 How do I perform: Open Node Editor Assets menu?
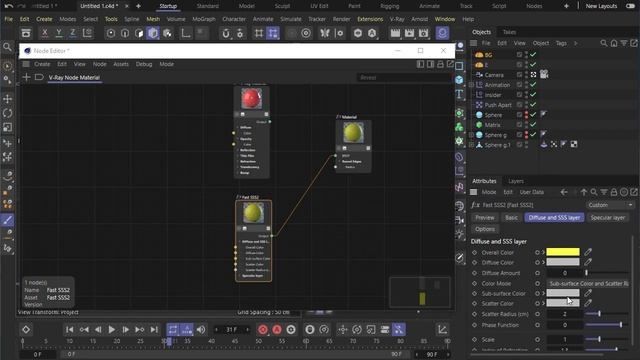click(121, 64)
